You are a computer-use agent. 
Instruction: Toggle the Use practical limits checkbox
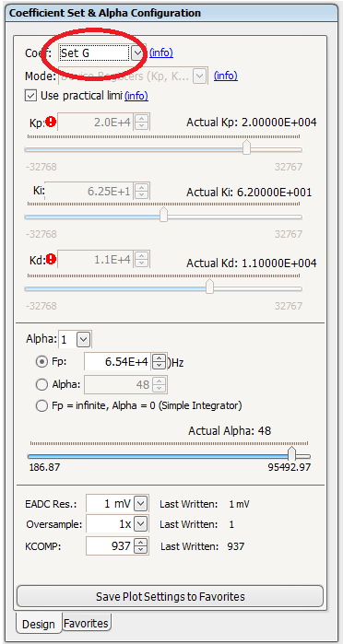click(x=30, y=96)
